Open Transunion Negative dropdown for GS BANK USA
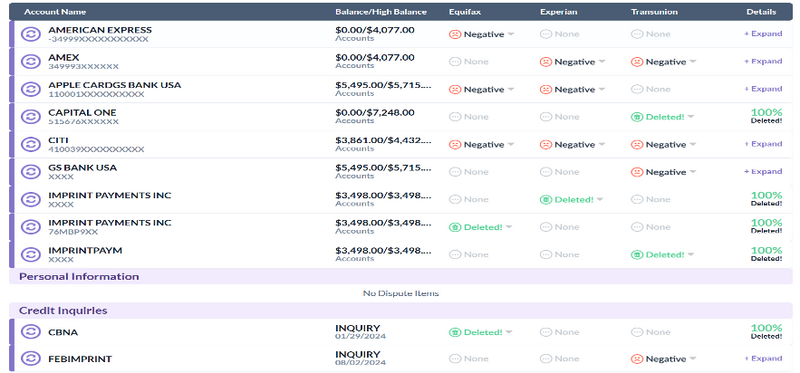This screenshot has width=800, height=373. click(x=692, y=172)
